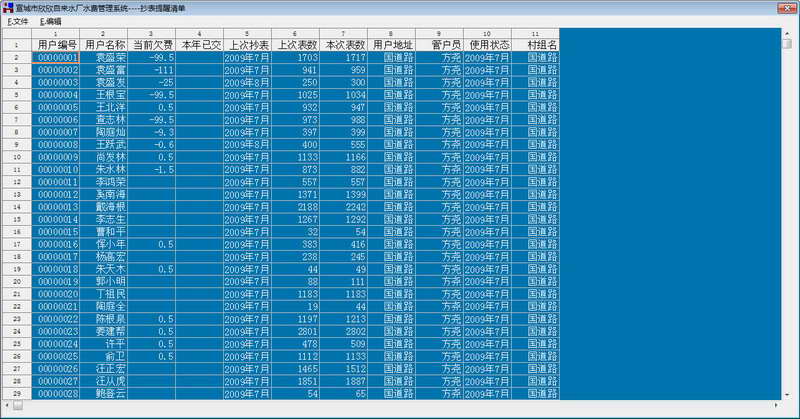The image size is (800, 419).
Task: Close the 抄表提醒清单 window
Action: point(787,8)
